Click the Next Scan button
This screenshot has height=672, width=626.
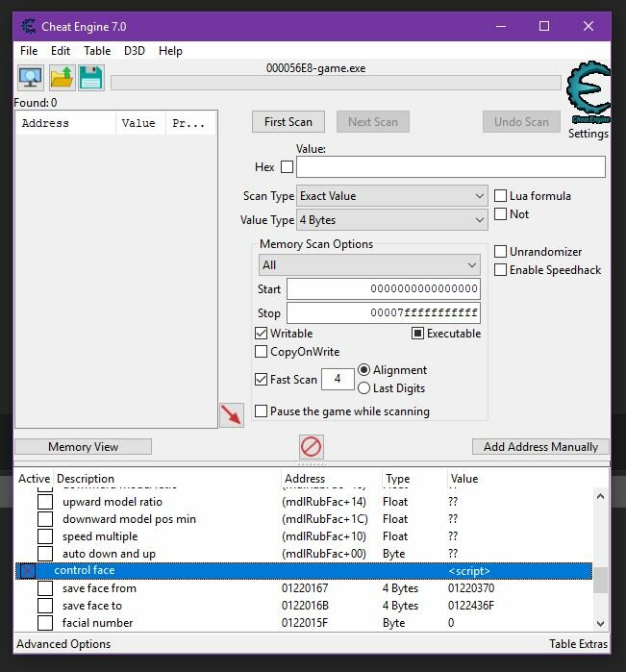(373, 122)
